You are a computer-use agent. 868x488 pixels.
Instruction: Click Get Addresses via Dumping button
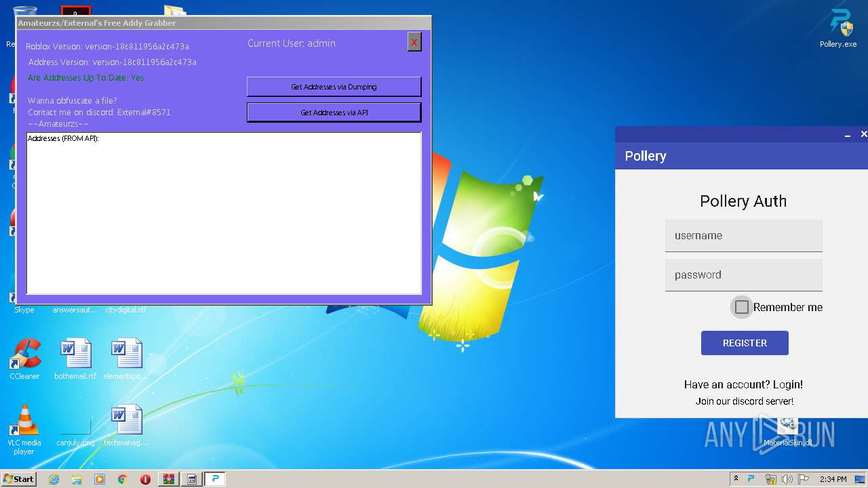pyautogui.click(x=334, y=87)
